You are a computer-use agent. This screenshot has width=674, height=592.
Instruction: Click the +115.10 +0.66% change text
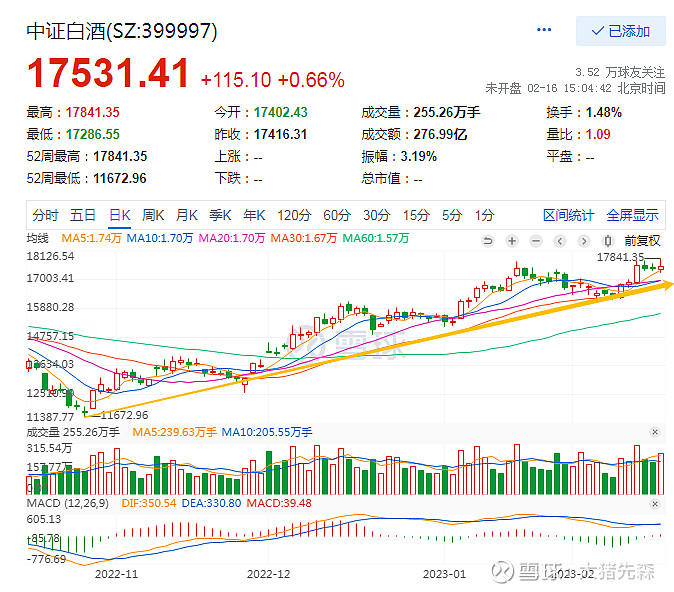[273, 80]
